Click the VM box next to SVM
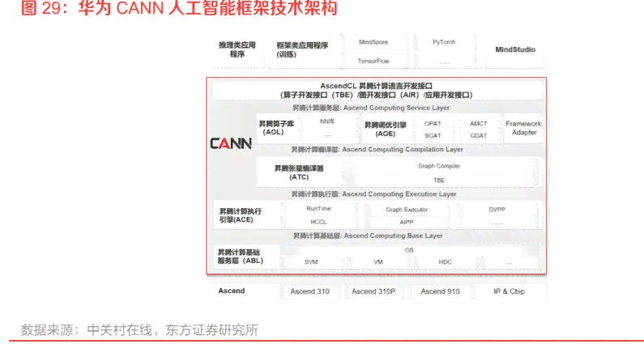The width and height of the screenshot is (644, 344). [x=378, y=262]
